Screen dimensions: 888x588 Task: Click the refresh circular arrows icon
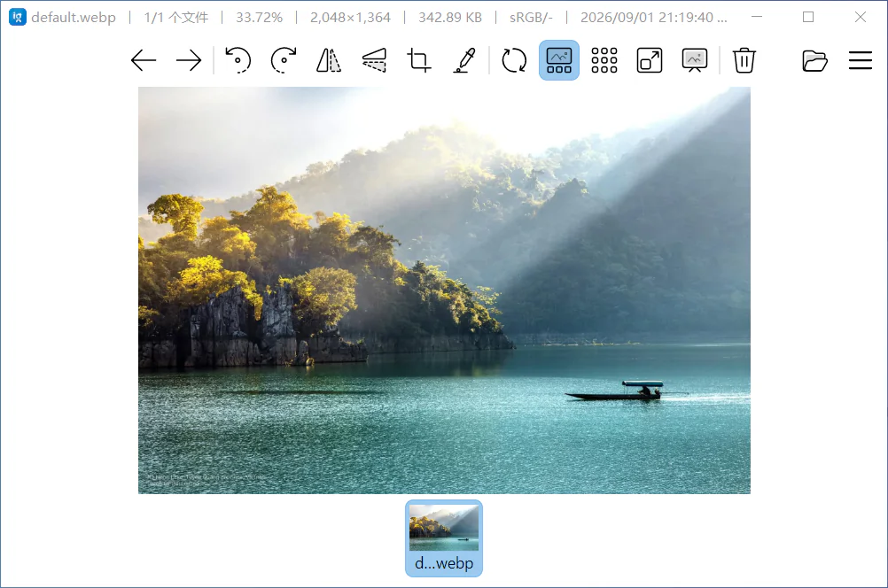pos(514,60)
